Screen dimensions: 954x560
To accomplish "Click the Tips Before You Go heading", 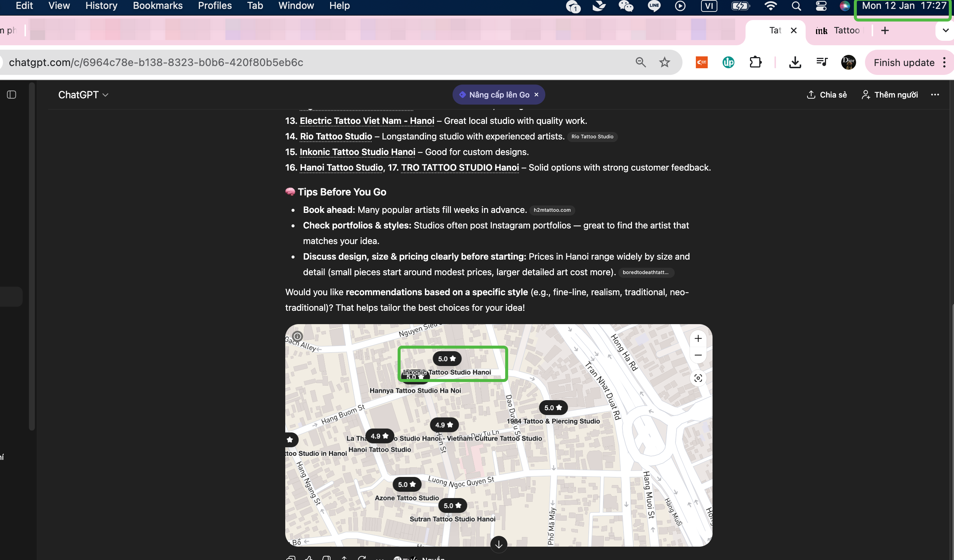I will click(336, 192).
